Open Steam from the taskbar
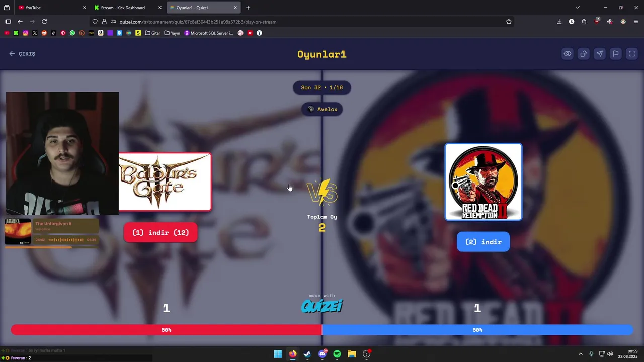 (307, 354)
